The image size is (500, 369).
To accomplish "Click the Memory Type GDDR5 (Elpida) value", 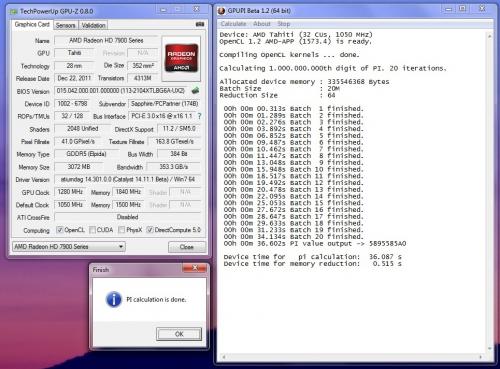I will tap(86, 154).
